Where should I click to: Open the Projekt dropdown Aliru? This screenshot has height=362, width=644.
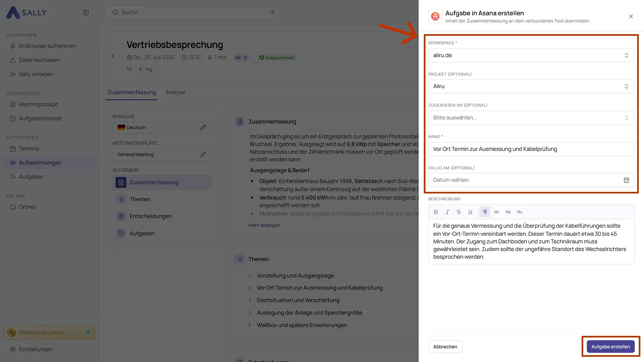531,86
